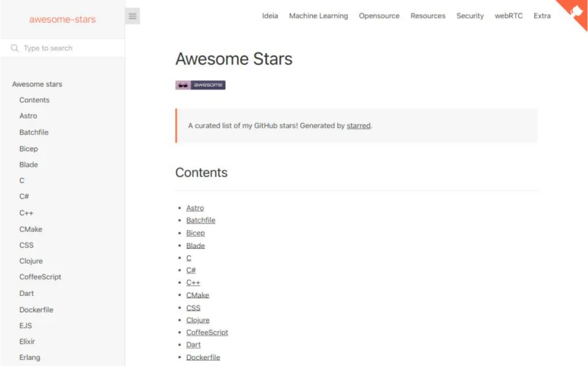
Task: Open Opensource from the top navbar
Action: (x=379, y=16)
